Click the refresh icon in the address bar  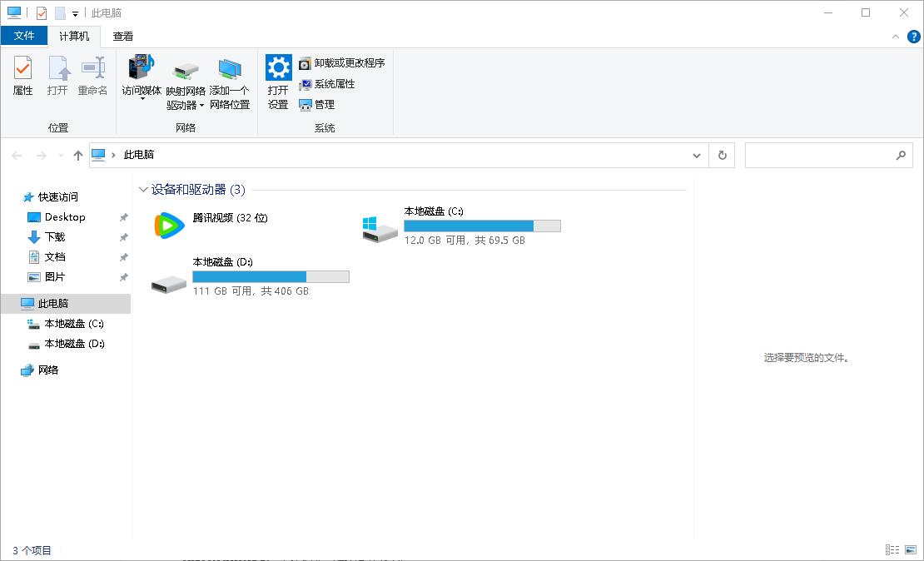[721, 155]
